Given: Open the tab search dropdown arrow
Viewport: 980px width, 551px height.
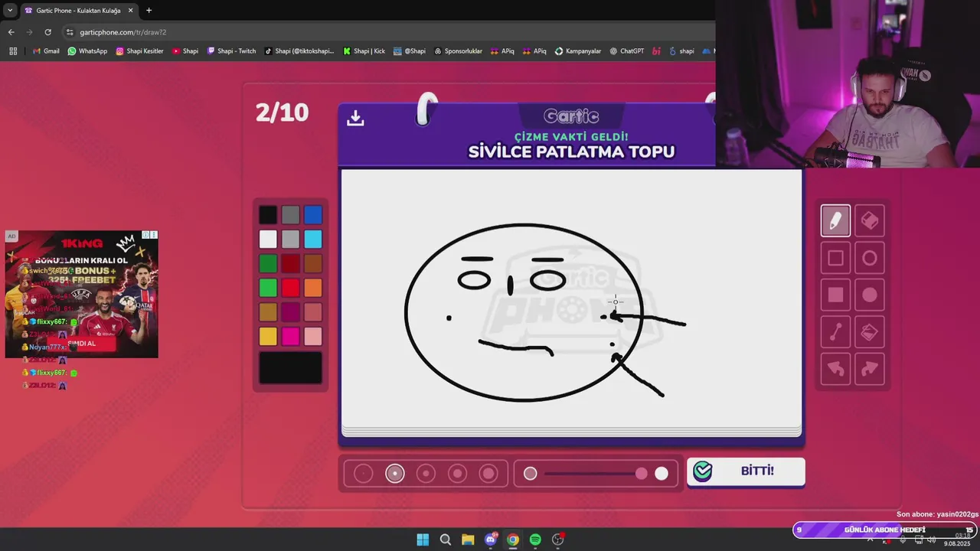Looking at the screenshot, I should (x=10, y=11).
